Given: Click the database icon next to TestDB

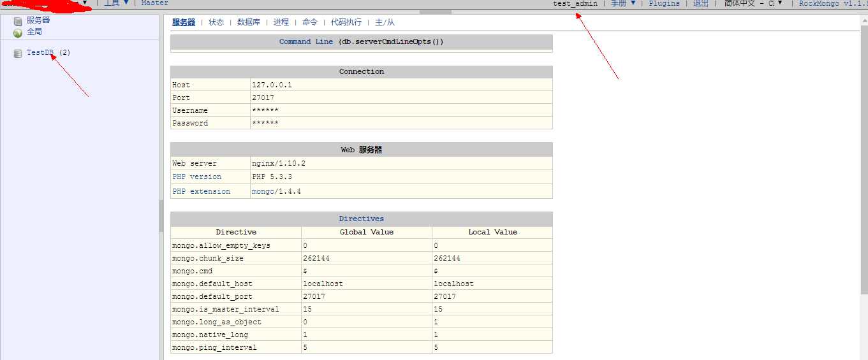Looking at the screenshot, I should pyautogui.click(x=18, y=53).
